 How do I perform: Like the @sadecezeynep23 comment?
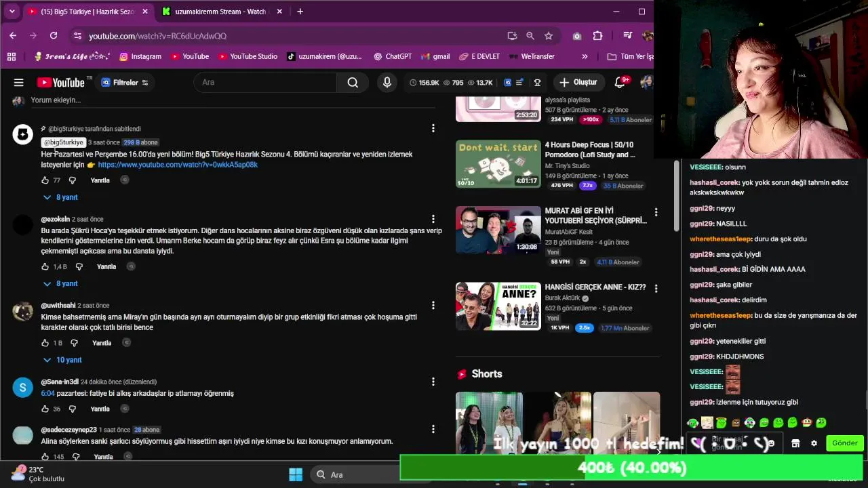45,457
